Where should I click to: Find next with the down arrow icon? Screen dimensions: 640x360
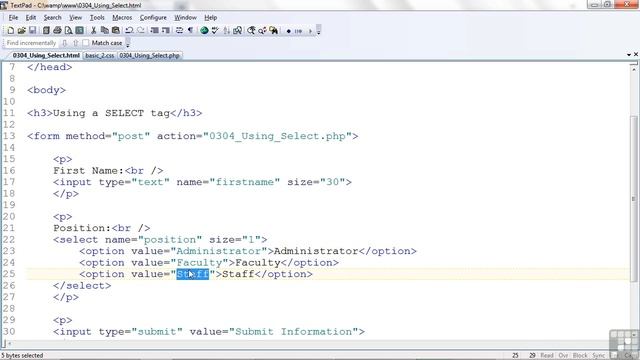tap(64, 43)
